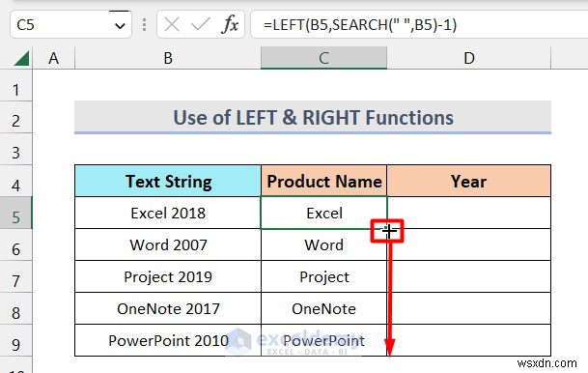This screenshot has height=373, width=588.
Task: Click the empty Year cell beside OneNote 2017
Action: (x=468, y=308)
